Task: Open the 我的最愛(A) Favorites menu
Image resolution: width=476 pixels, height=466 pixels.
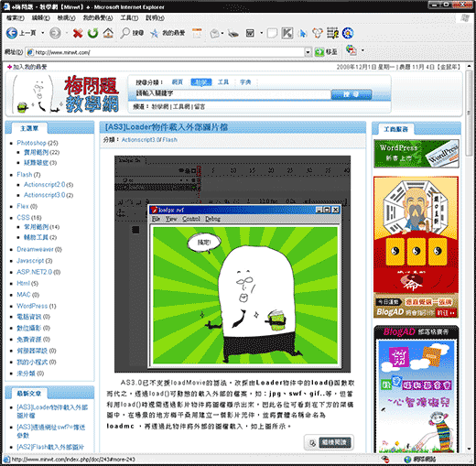Action: pyautogui.click(x=98, y=18)
